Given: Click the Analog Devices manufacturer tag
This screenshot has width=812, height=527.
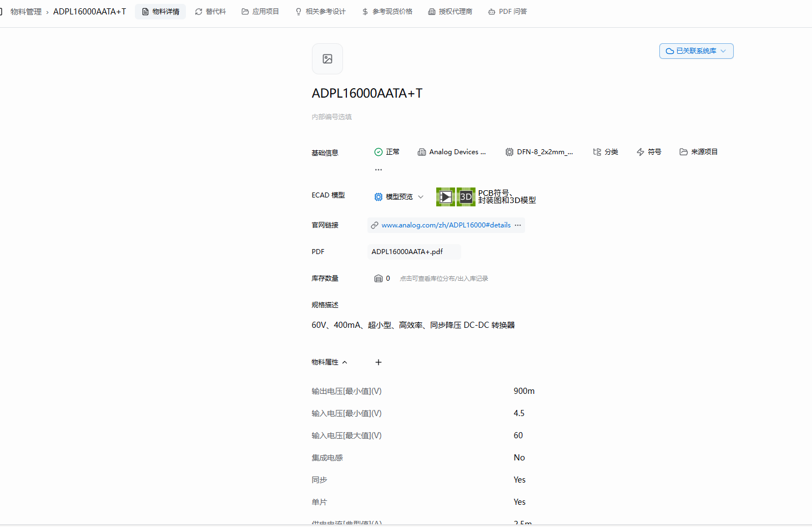Looking at the screenshot, I should click(x=452, y=152).
